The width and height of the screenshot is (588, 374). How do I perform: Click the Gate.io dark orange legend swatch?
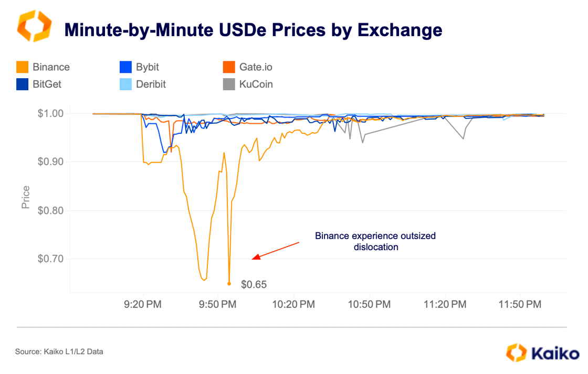point(228,67)
